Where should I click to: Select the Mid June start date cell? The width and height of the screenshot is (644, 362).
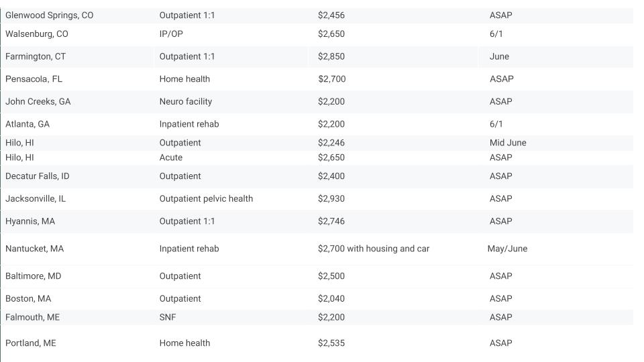(508, 143)
